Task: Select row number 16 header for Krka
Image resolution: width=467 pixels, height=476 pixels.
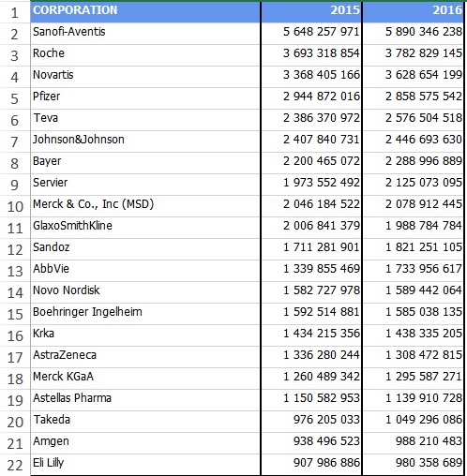Action: [15, 335]
